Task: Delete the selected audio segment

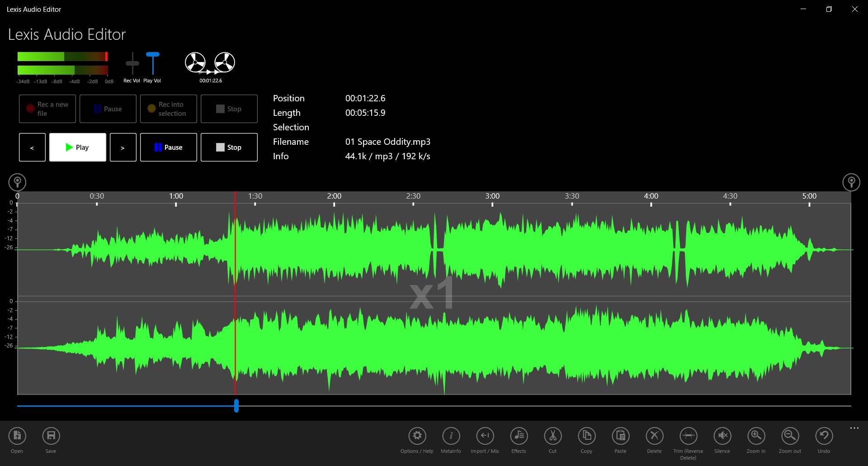Action: [654, 439]
